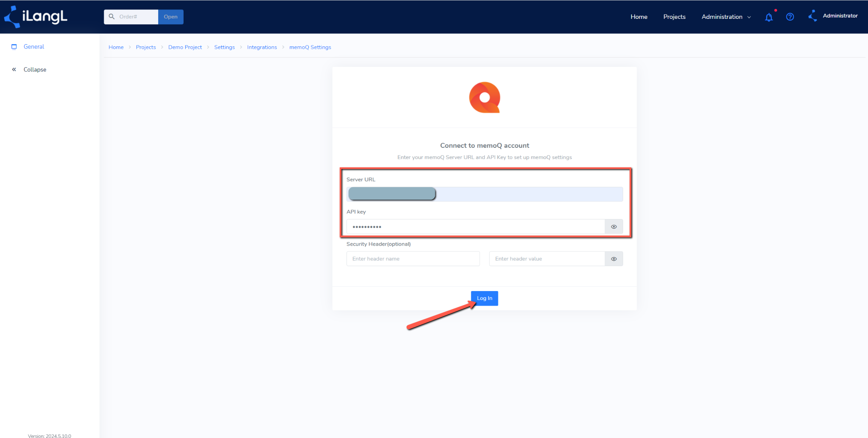Click the Open order button
The width and height of the screenshot is (868, 438).
[x=171, y=17]
